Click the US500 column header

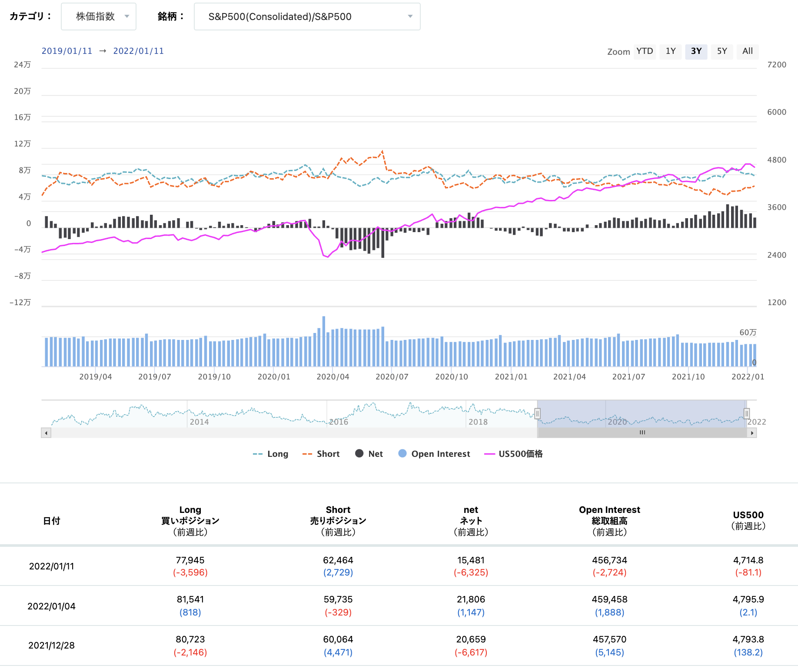click(748, 521)
